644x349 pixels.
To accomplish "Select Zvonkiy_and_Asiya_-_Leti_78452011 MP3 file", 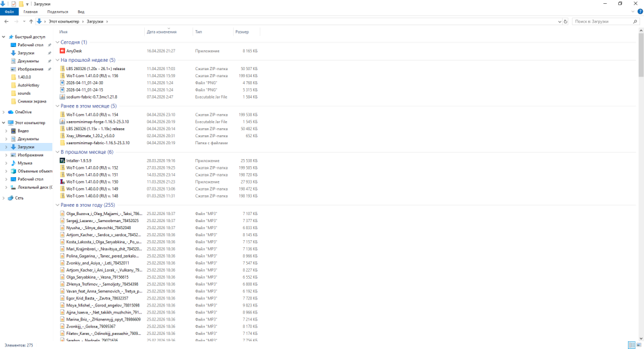I will point(98,263).
